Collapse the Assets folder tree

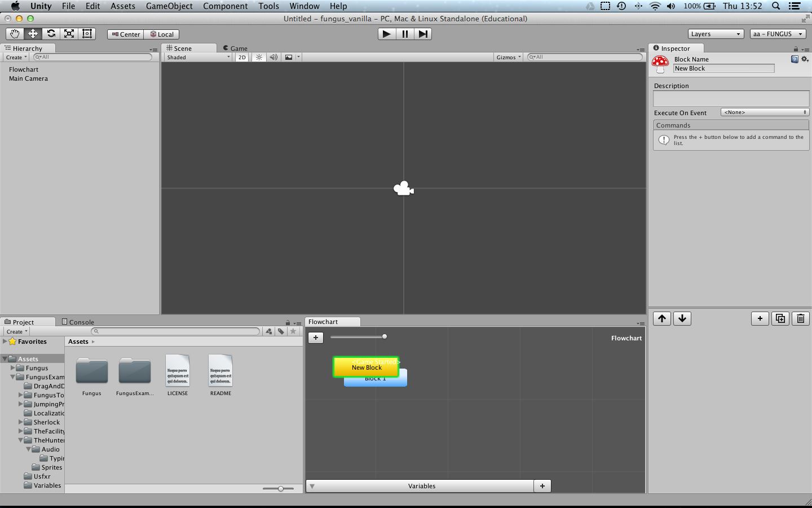(5, 359)
